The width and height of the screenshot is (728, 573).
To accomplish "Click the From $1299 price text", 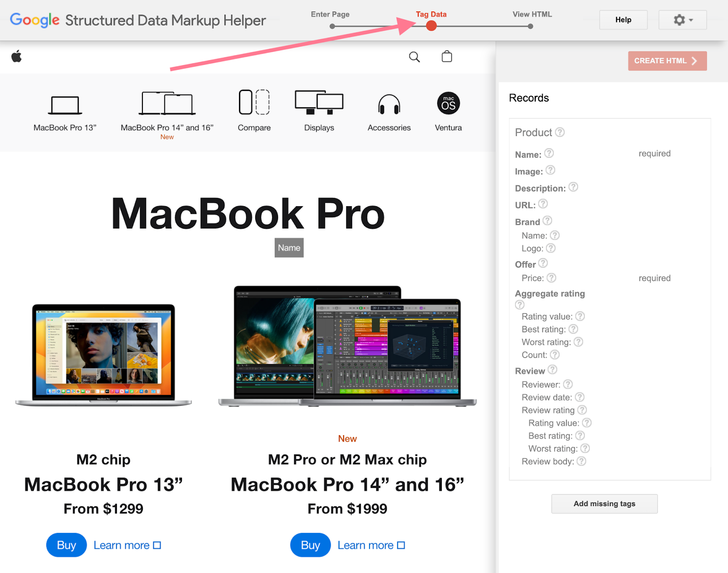I will point(103,508).
